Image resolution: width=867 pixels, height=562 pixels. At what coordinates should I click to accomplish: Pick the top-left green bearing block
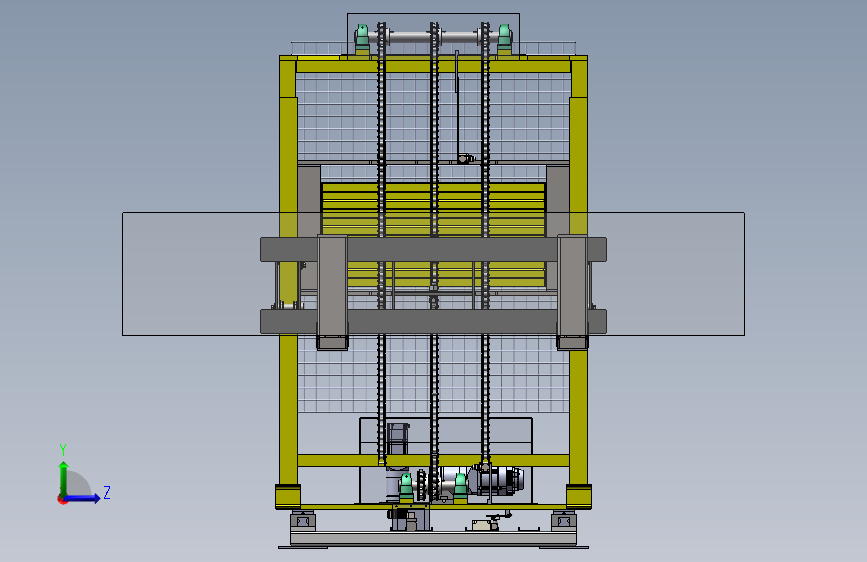click(x=362, y=37)
